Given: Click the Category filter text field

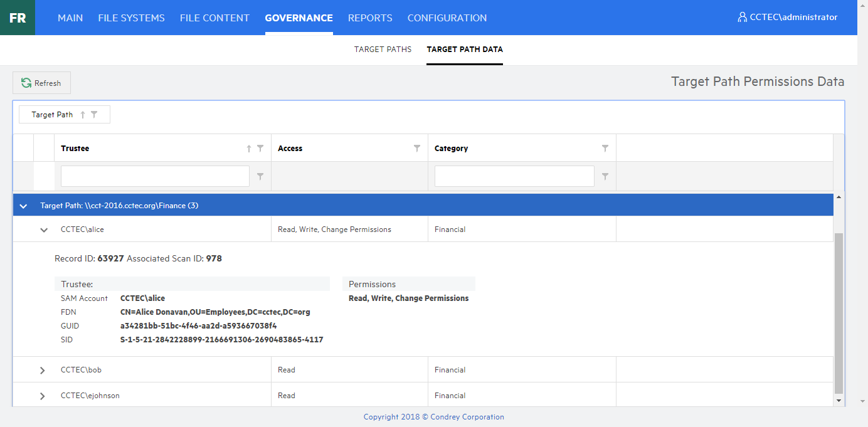Looking at the screenshot, I should coord(514,176).
